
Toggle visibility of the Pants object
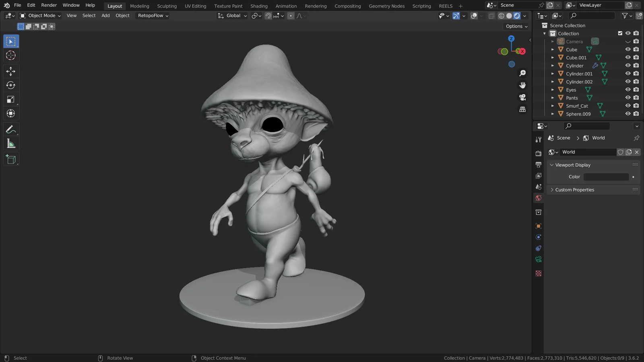pyautogui.click(x=627, y=98)
